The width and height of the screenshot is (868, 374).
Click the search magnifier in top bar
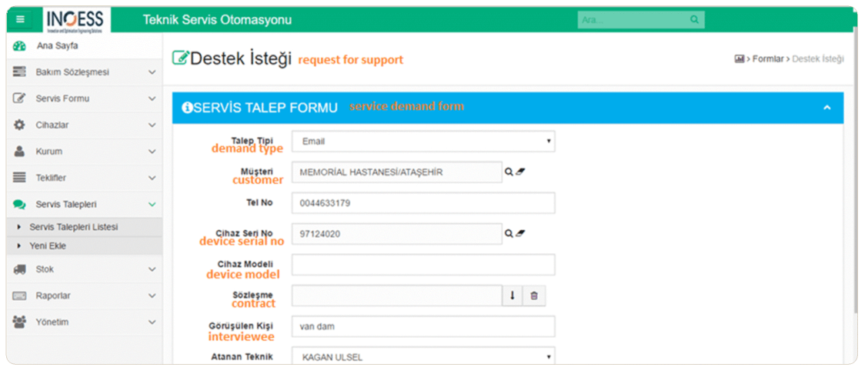click(x=694, y=20)
